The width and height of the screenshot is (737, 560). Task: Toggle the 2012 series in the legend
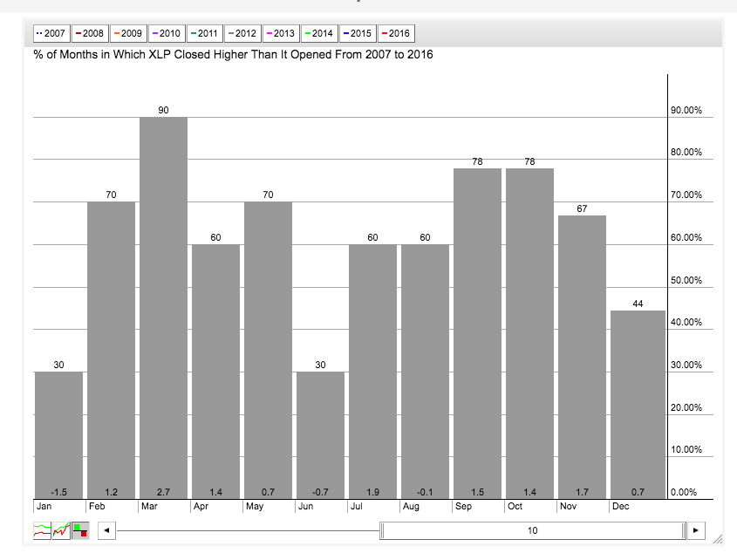[x=243, y=33]
